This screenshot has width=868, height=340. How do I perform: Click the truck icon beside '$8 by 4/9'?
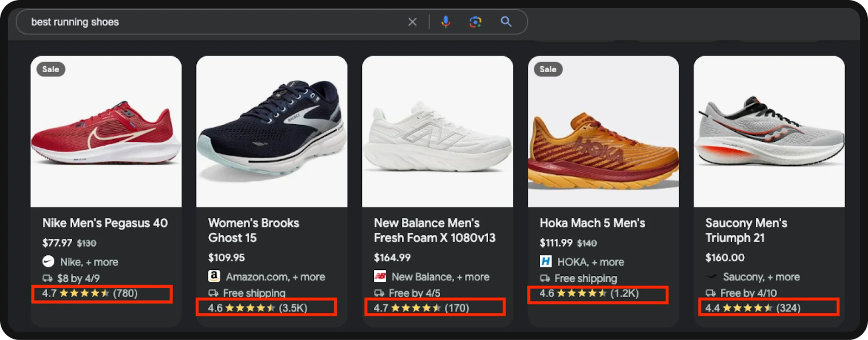coord(48,278)
